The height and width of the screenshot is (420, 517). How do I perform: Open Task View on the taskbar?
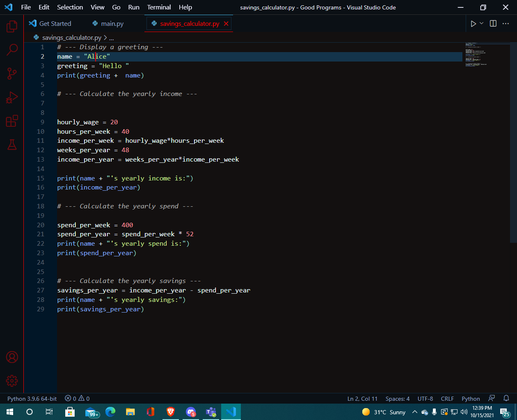click(x=49, y=412)
